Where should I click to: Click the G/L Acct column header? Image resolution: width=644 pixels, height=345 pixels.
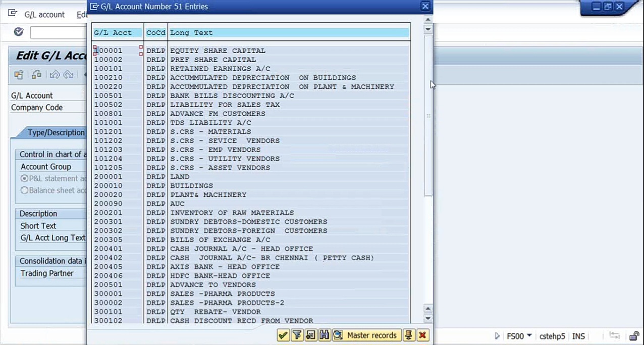[x=118, y=32]
